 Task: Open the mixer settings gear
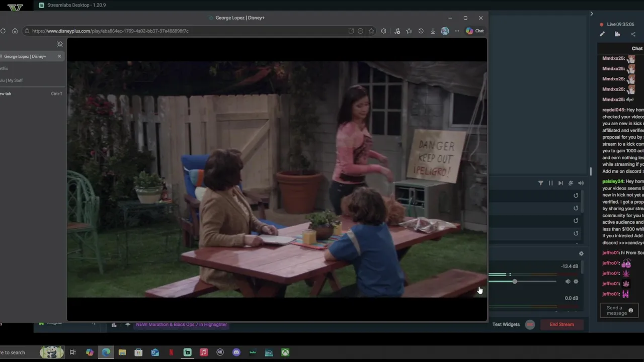point(581,253)
